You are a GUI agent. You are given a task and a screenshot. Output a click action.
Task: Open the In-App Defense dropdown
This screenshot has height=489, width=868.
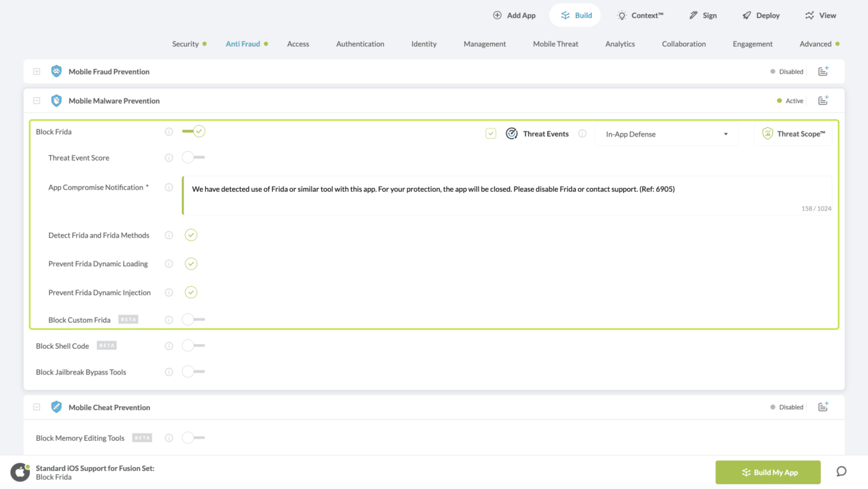coord(666,134)
